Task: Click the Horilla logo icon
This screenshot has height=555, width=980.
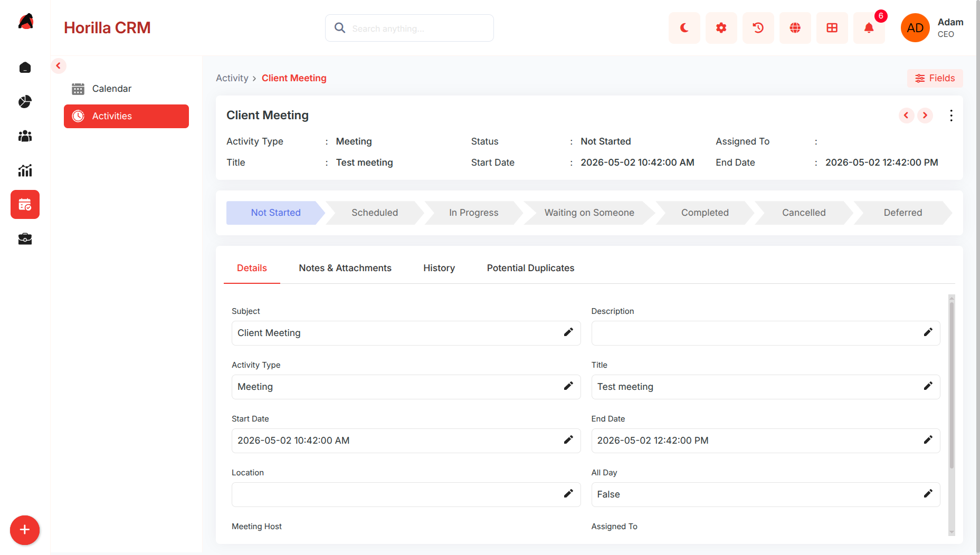Action: tap(25, 22)
